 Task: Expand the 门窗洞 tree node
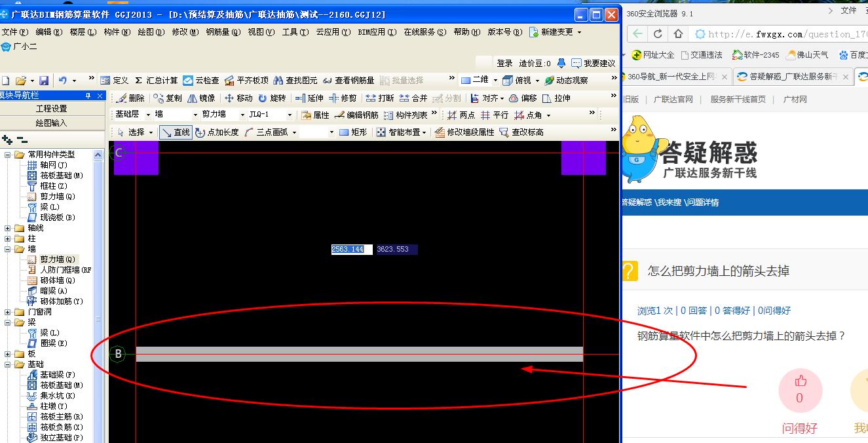(8, 312)
